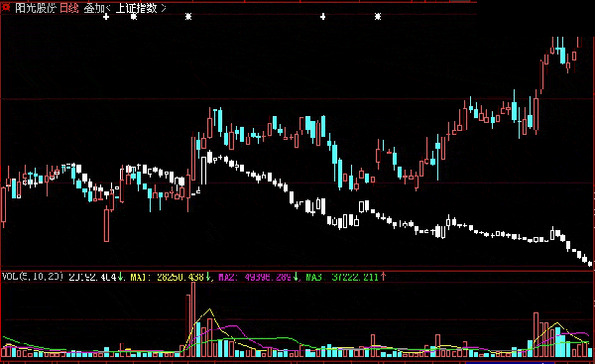Click the middle asterisk info marker
This screenshot has width=595, height=364.
click(x=188, y=16)
